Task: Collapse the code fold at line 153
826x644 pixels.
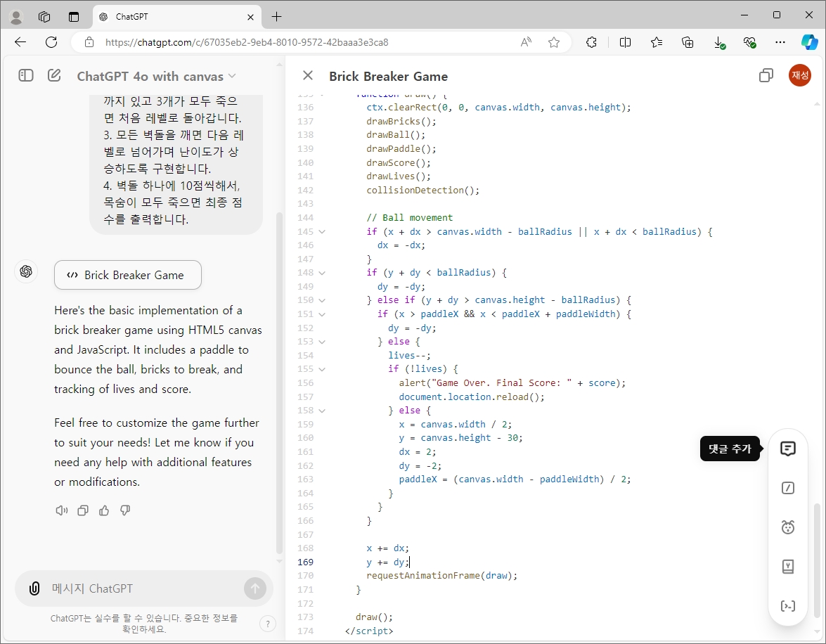Action: [322, 342]
